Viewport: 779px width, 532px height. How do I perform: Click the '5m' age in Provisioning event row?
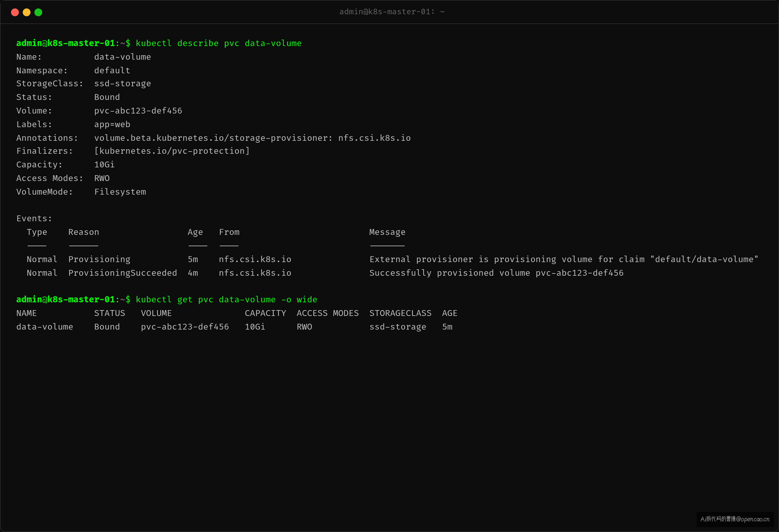tap(193, 259)
